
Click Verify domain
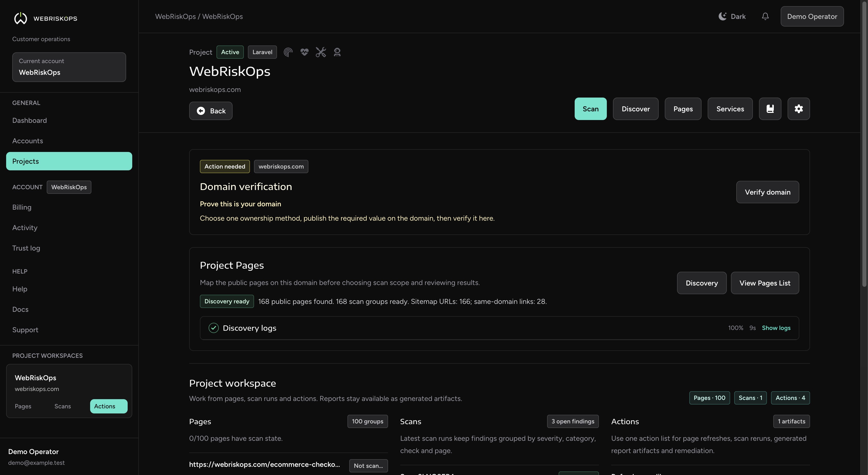pyautogui.click(x=767, y=192)
